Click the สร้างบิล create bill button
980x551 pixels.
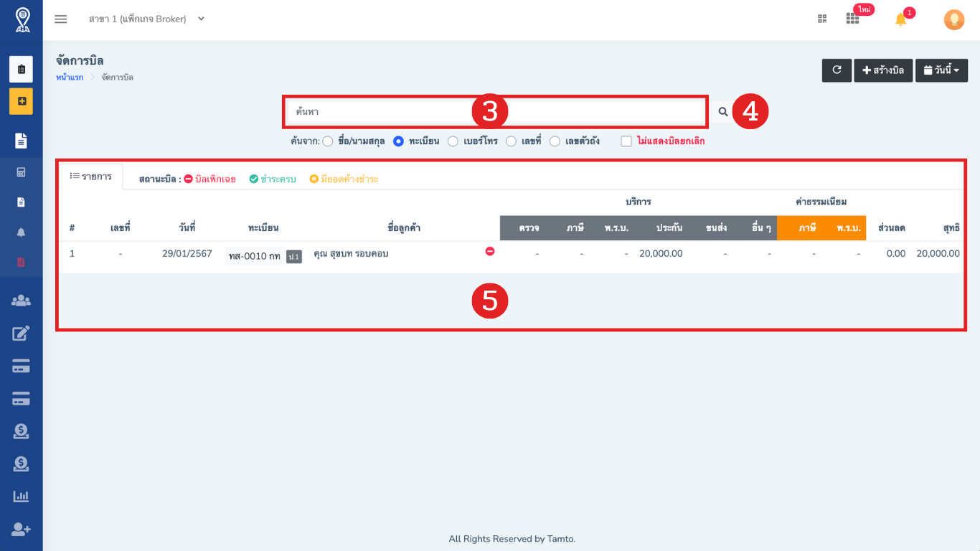pos(883,70)
